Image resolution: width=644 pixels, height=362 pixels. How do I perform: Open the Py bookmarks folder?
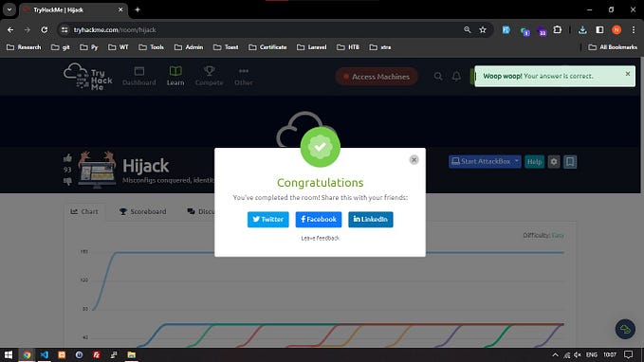89,47
